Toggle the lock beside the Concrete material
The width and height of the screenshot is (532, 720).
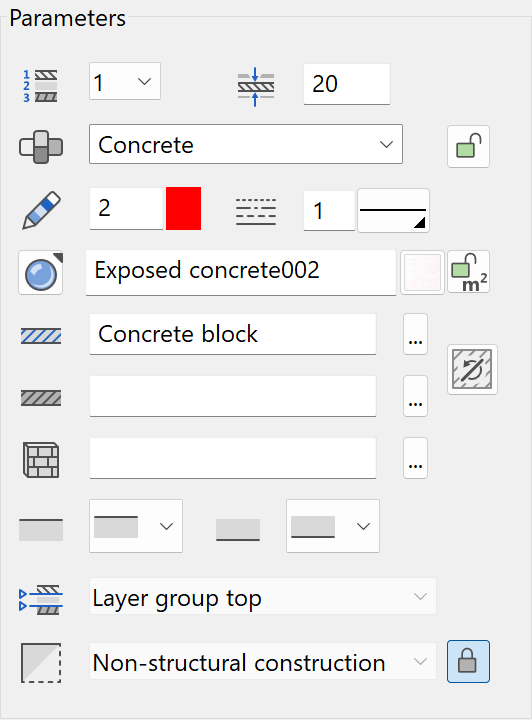(468, 146)
